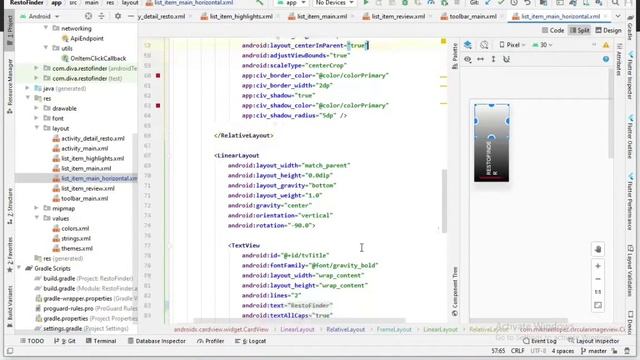Click the zoom to fit screen icon
Screen dimensions: 640x360
(x=598, y=305)
